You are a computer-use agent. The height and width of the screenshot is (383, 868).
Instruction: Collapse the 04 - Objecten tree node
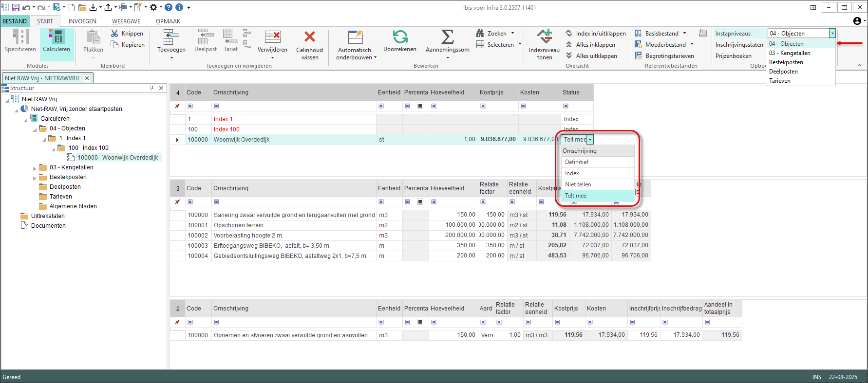pyautogui.click(x=35, y=129)
